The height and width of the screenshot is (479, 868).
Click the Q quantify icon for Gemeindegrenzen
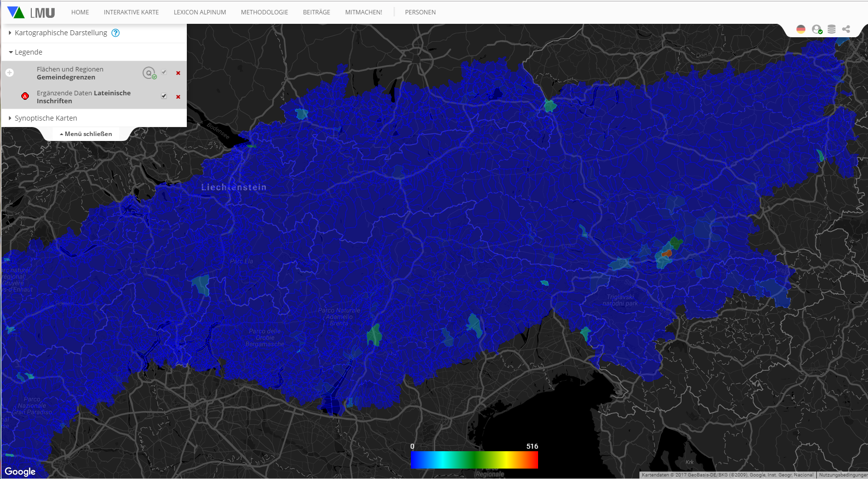[x=149, y=73]
